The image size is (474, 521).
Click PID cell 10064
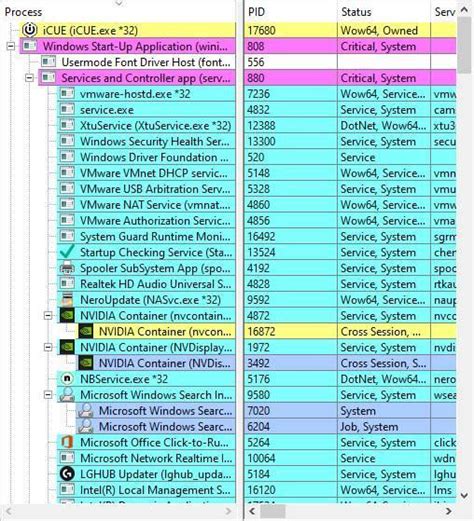tap(291, 458)
